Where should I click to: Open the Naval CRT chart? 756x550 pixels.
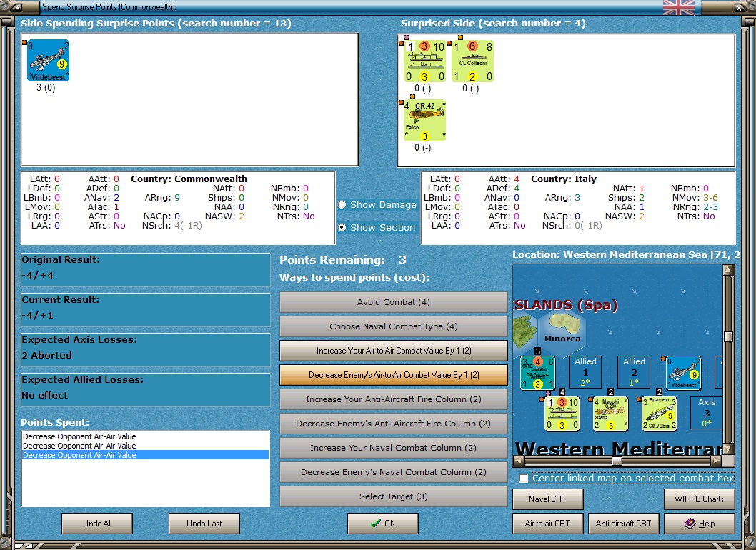548,499
